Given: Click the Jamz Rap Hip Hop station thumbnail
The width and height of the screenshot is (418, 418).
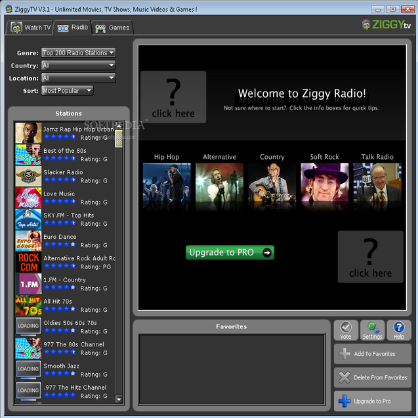Looking at the screenshot, I should click(28, 133).
